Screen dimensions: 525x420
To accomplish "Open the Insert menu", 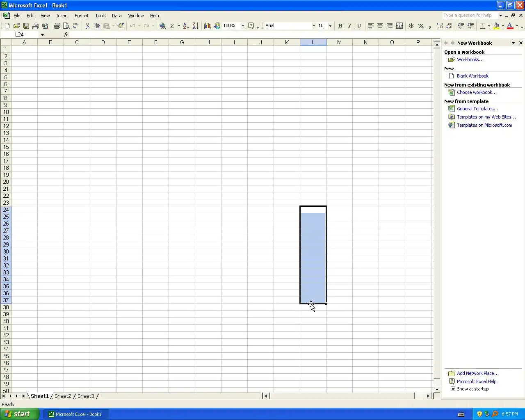I will (62, 16).
